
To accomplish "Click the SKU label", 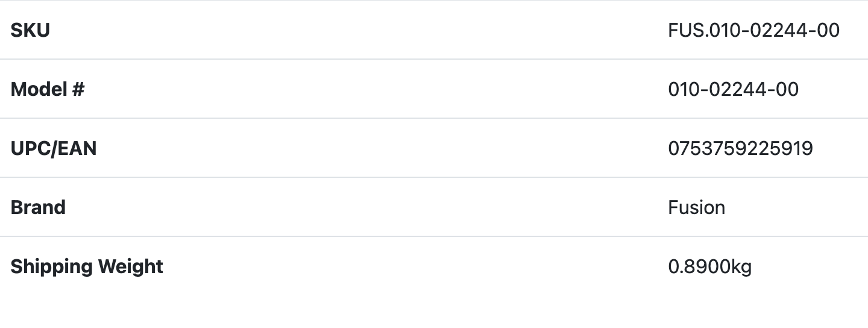I will [30, 30].
